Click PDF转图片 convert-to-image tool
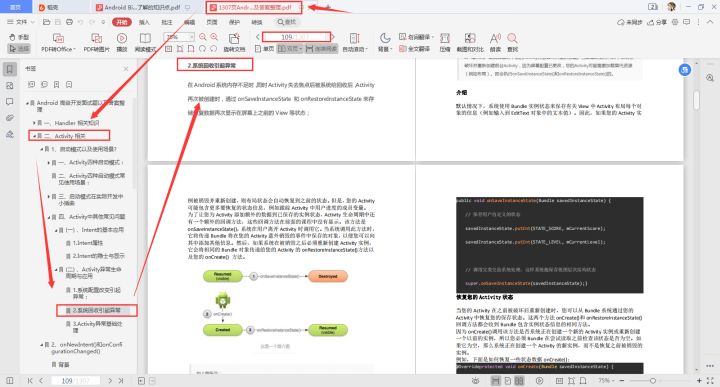The image size is (720, 387). (96, 42)
